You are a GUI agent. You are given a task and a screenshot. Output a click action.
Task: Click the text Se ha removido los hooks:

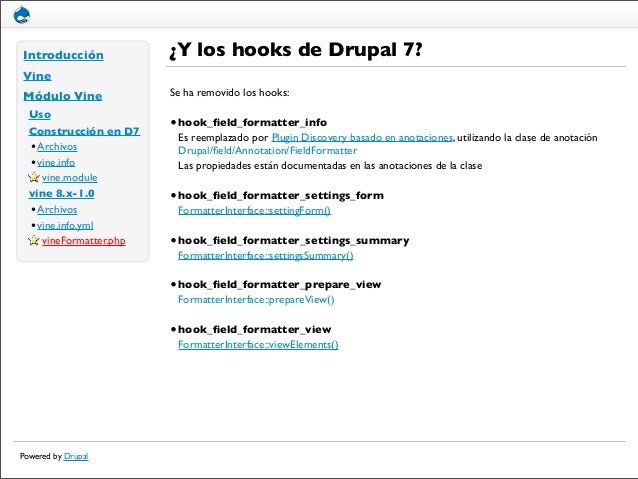(x=229, y=93)
